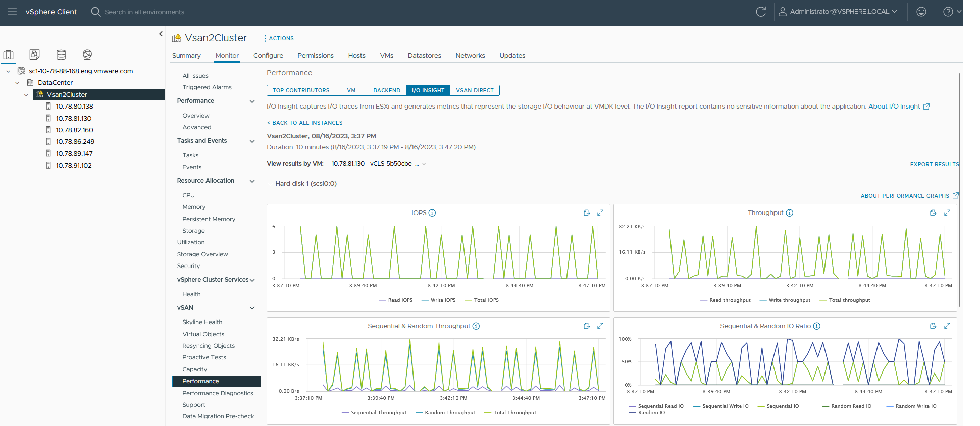Expand the IOPS chart to full view
980x426 pixels.
600,213
